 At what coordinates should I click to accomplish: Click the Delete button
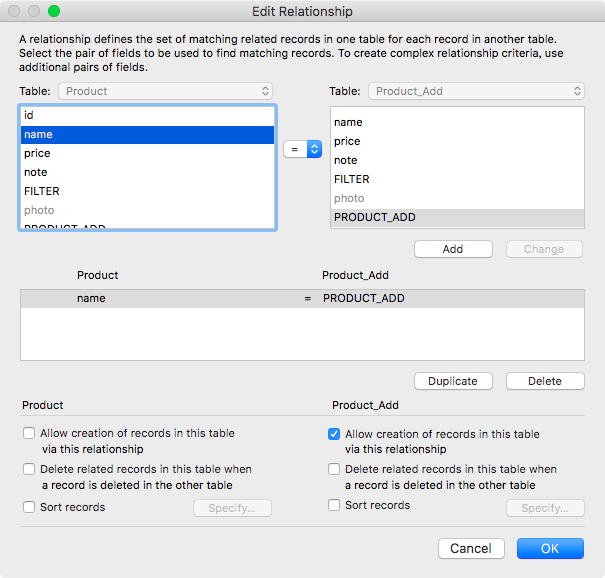click(545, 381)
